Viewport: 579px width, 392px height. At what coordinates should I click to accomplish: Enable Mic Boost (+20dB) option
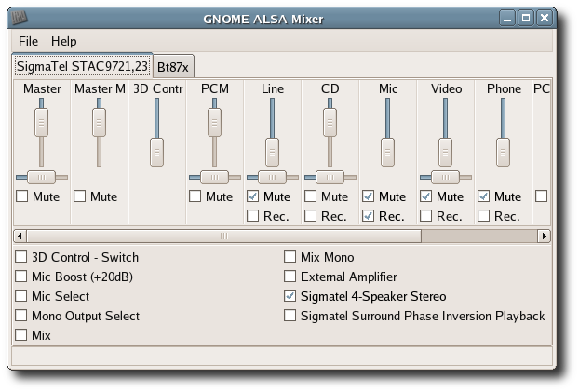pos(22,277)
